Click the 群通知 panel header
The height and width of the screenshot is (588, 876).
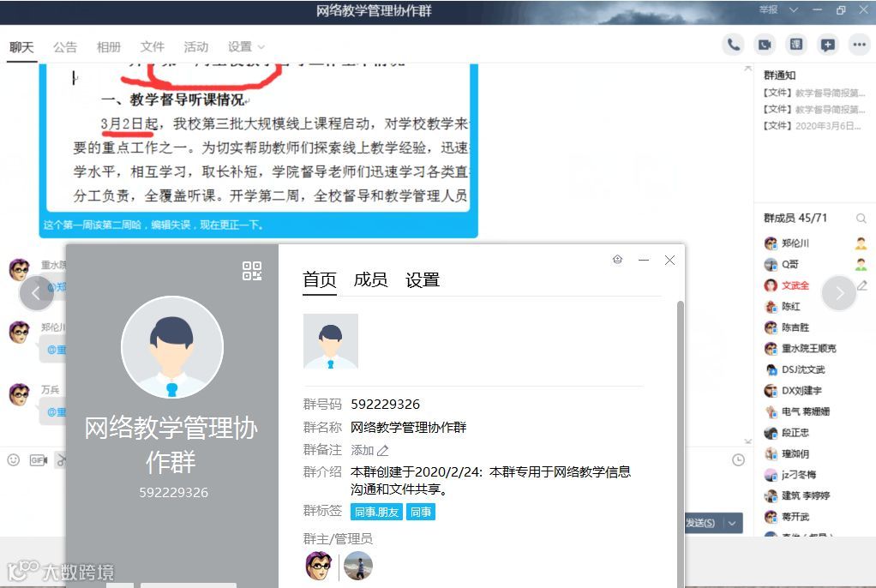click(x=779, y=75)
